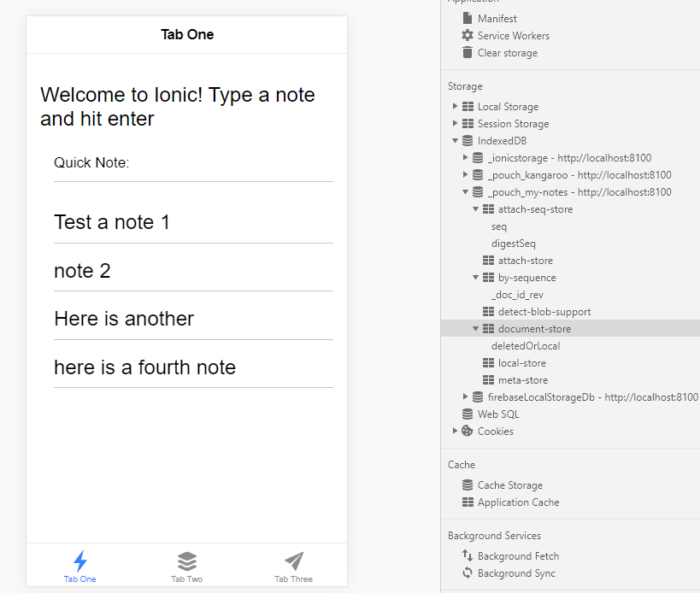The width and height of the screenshot is (700, 593).
Task: Select the seq index entry
Action: click(499, 226)
